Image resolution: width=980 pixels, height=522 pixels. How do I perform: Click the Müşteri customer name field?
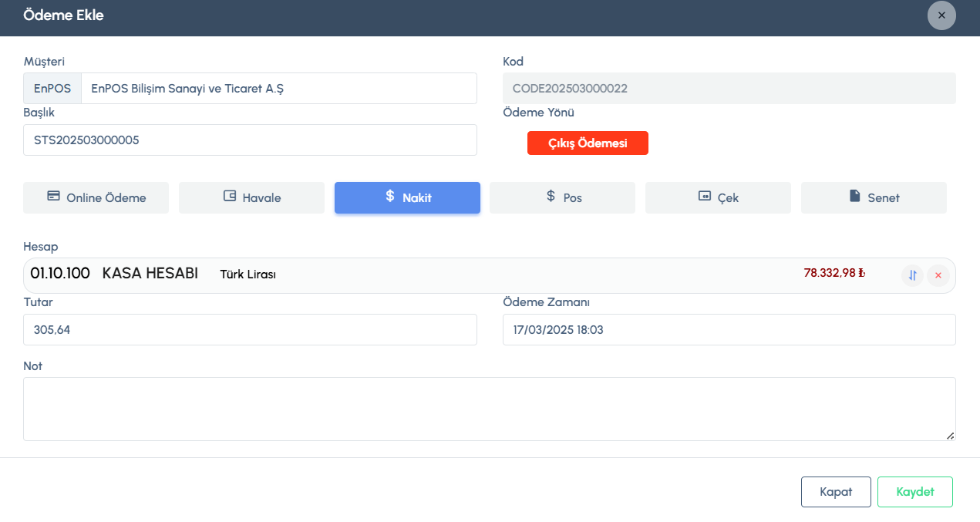coord(278,89)
